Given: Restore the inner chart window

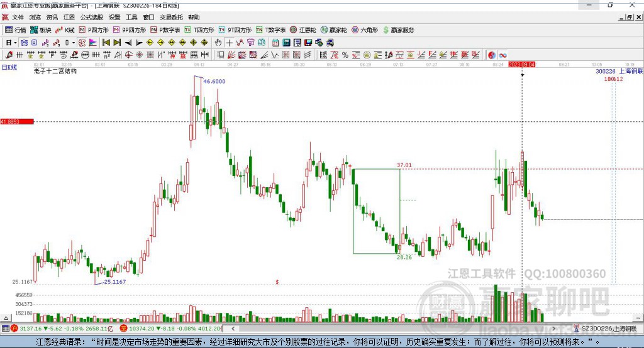Looking at the screenshot, I should (x=630, y=17).
